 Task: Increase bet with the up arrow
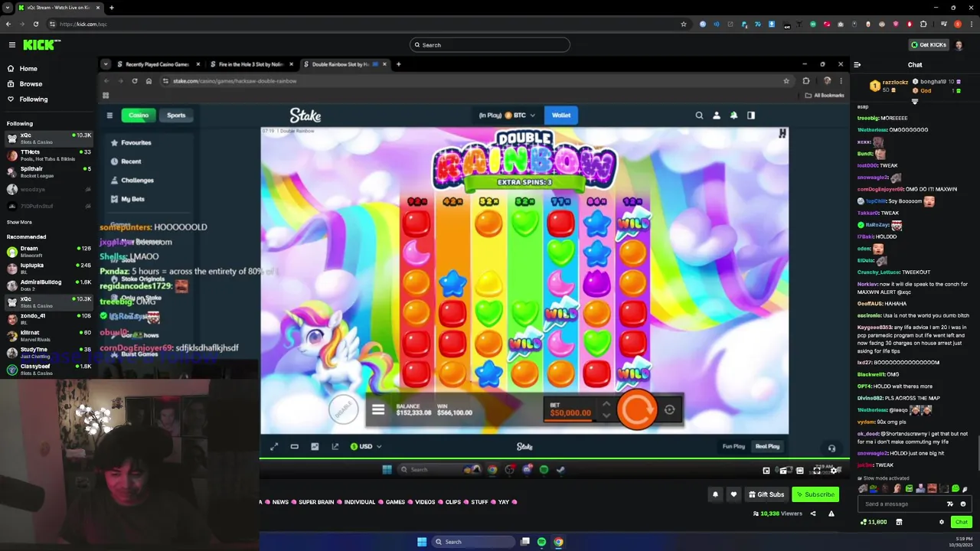click(606, 404)
